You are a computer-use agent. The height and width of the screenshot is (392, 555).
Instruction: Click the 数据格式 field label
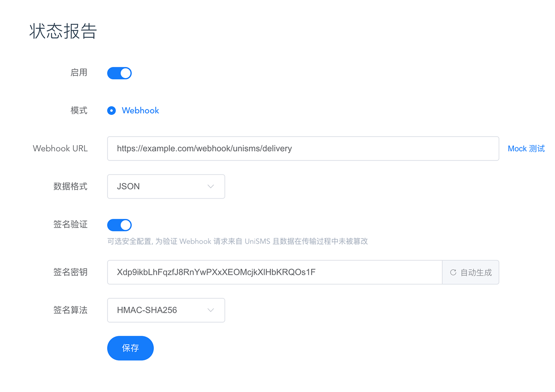[70, 186]
